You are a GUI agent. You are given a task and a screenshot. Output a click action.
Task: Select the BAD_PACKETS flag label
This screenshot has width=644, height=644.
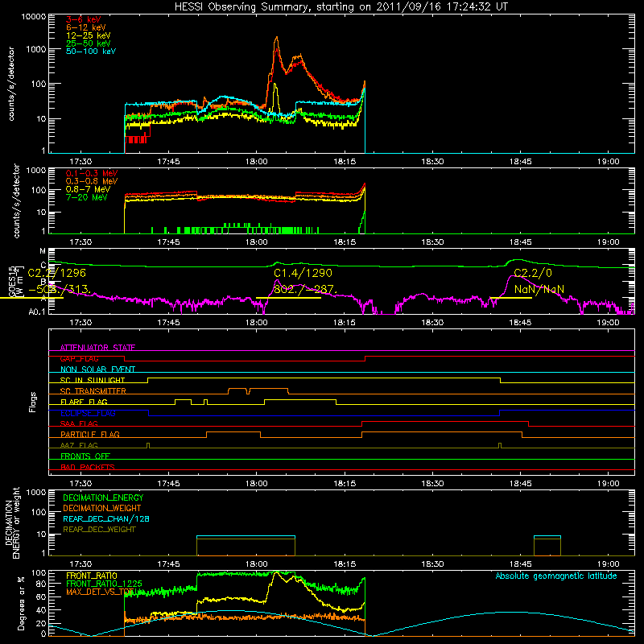88,467
